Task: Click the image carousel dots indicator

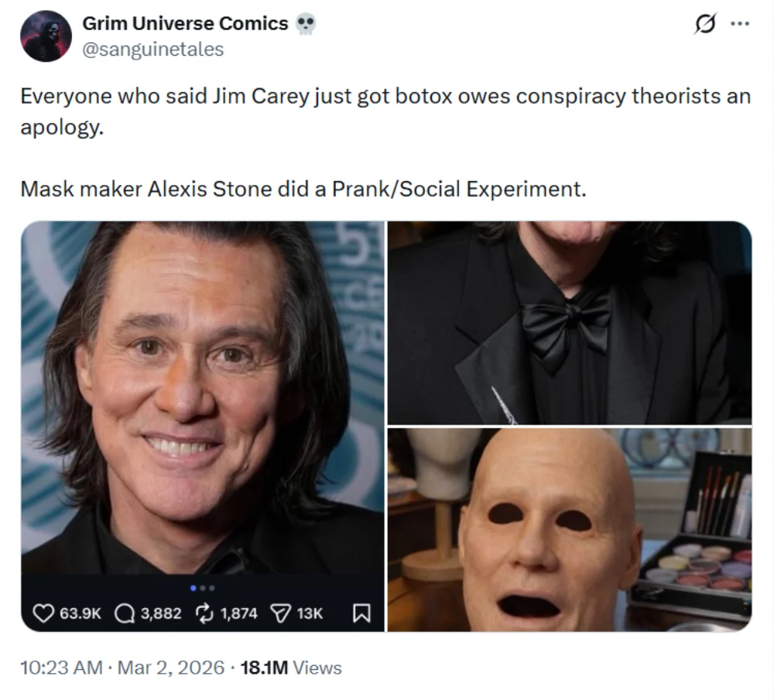Action: point(202,589)
